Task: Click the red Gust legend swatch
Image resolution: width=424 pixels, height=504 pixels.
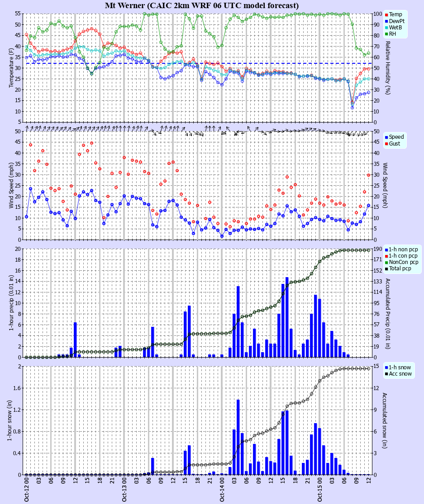Action: pyautogui.click(x=386, y=144)
